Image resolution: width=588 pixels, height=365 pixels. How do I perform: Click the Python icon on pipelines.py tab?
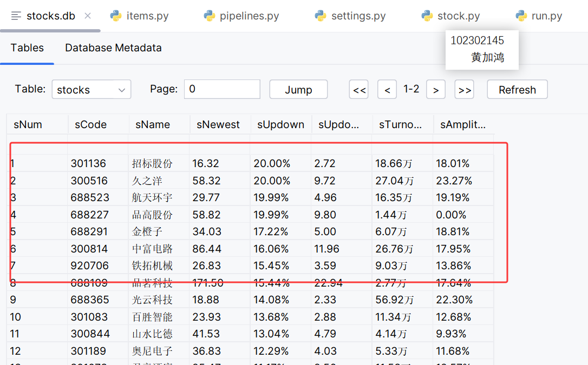[210, 16]
